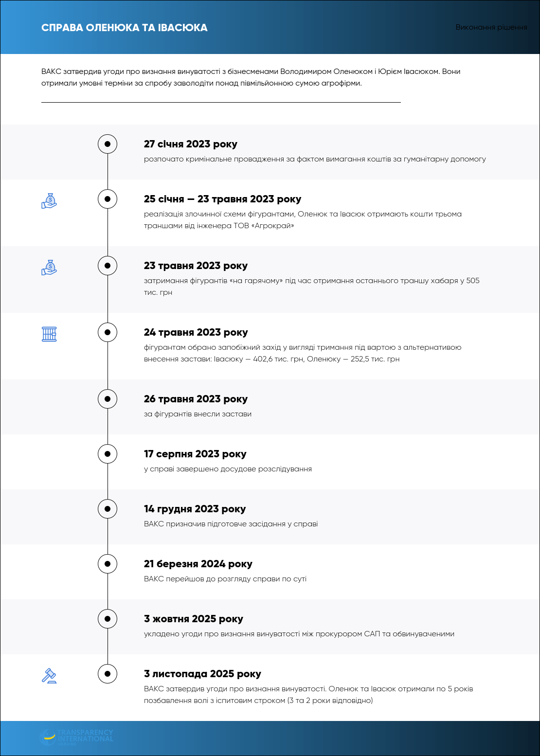Select the 3 листопада 2025 timeline marker

(x=108, y=674)
